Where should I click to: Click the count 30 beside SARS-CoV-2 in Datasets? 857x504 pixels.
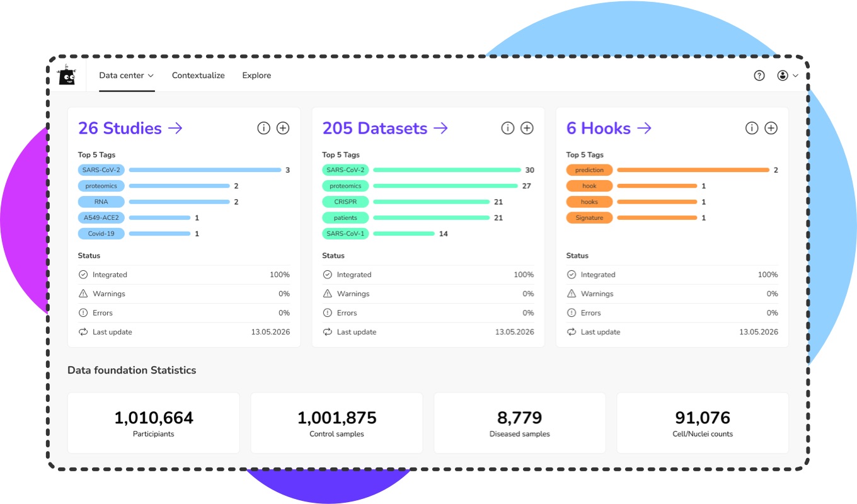click(x=529, y=170)
